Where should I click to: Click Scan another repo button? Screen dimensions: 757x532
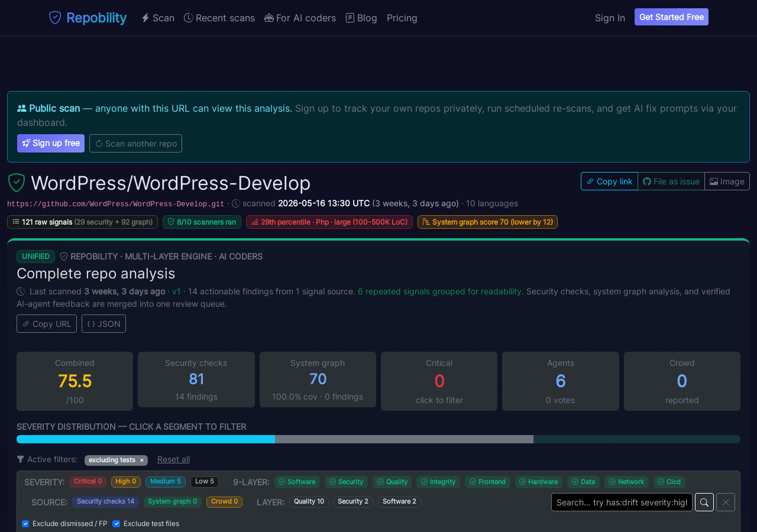pos(135,143)
